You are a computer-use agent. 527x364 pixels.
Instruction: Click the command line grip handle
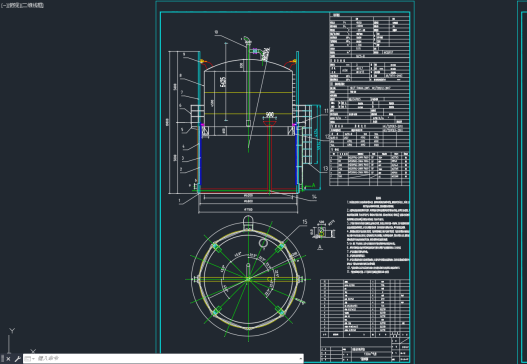pos(2,359)
